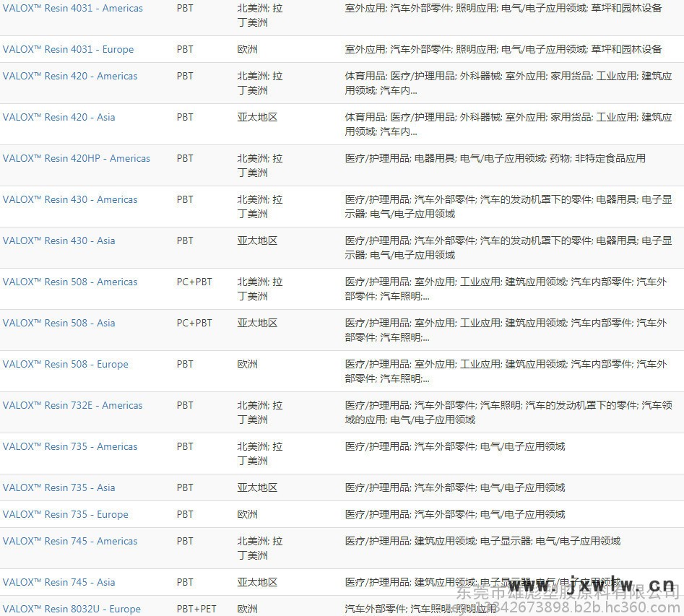Select VALOX Resin 508 - Americas
The width and height of the screenshot is (684, 616).
pos(70,282)
